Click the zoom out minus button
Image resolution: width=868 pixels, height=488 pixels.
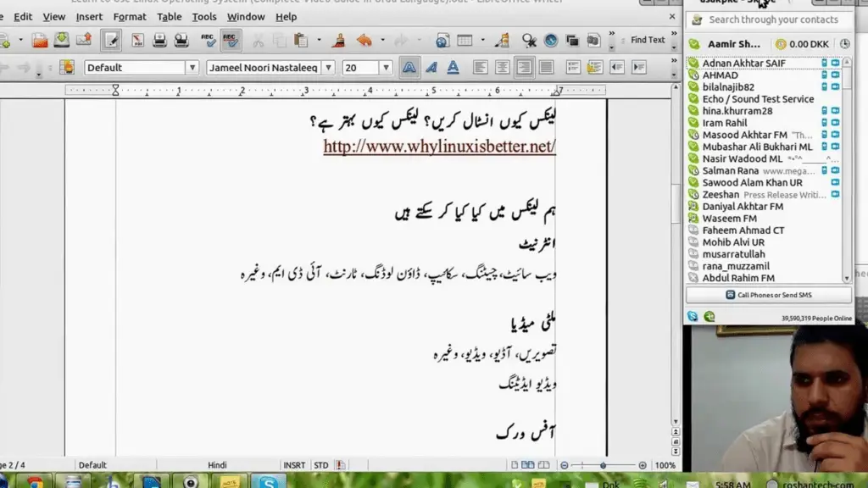pyautogui.click(x=564, y=465)
